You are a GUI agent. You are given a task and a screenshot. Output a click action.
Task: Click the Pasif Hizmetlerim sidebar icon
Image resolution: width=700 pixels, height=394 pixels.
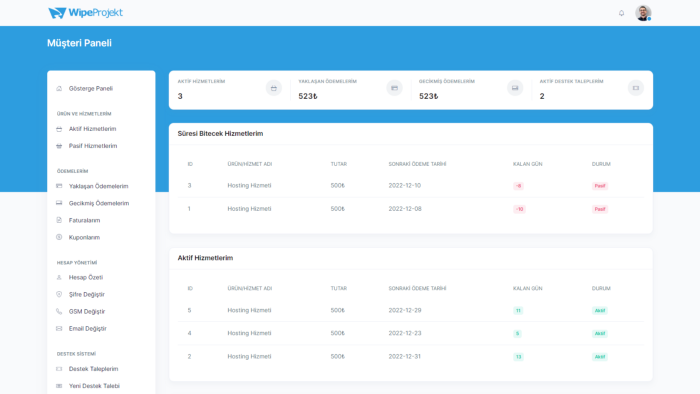(x=59, y=146)
